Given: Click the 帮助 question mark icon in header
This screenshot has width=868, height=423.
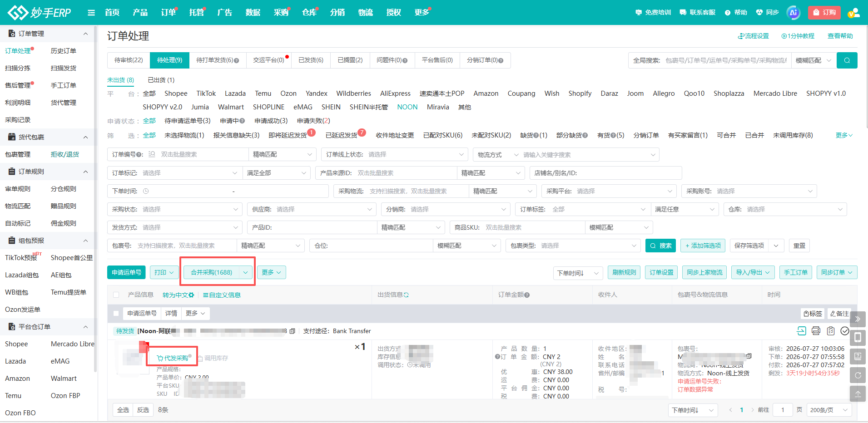Looking at the screenshot, I should (x=728, y=13).
